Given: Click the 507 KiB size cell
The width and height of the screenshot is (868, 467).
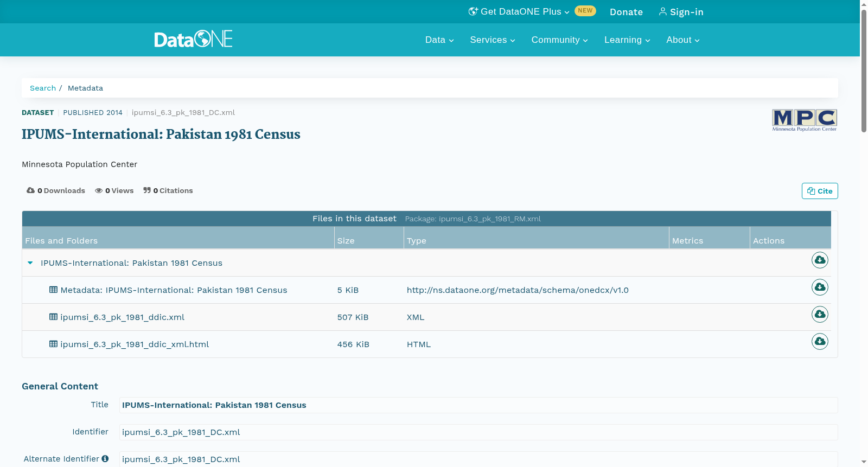Looking at the screenshot, I should tap(353, 317).
